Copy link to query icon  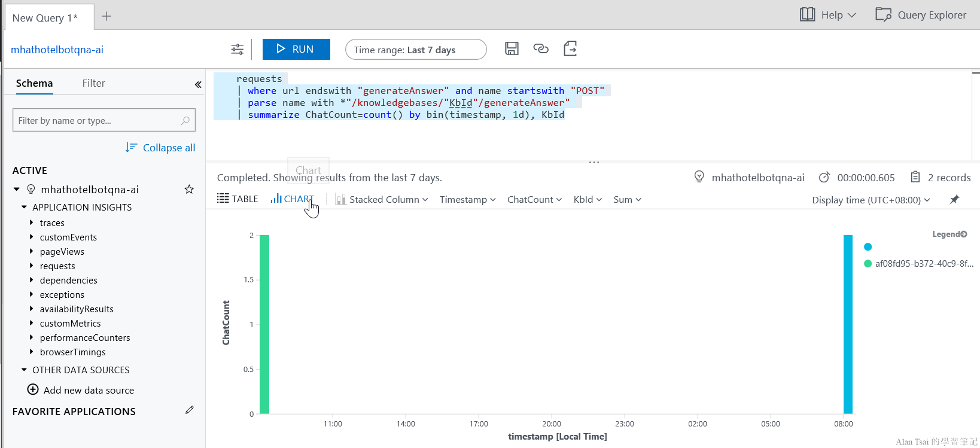click(x=541, y=48)
